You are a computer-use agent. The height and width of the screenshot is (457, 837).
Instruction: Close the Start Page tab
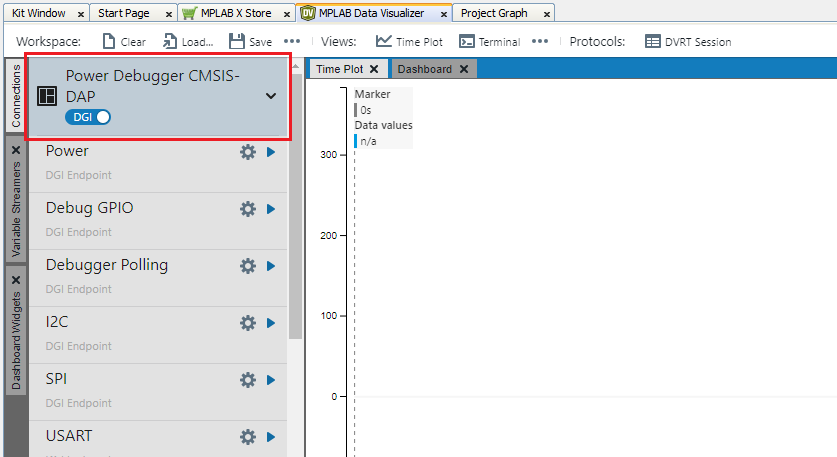coord(169,14)
